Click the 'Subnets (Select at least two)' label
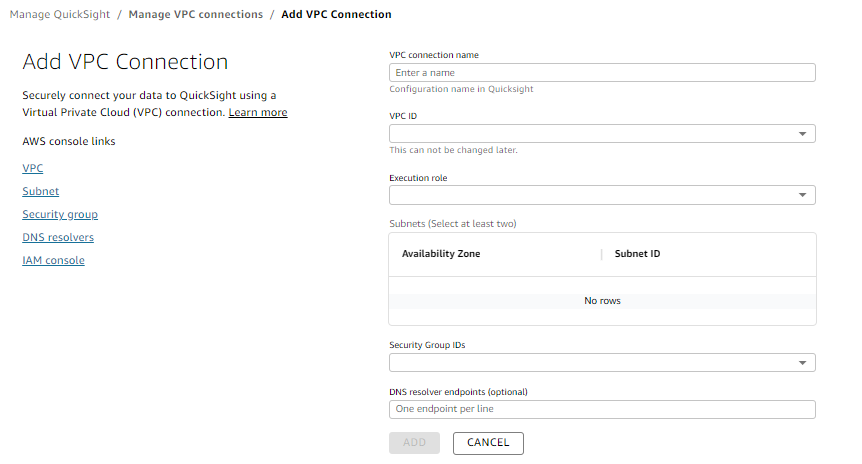Image resolution: width=862 pixels, height=464 pixels. click(453, 224)
